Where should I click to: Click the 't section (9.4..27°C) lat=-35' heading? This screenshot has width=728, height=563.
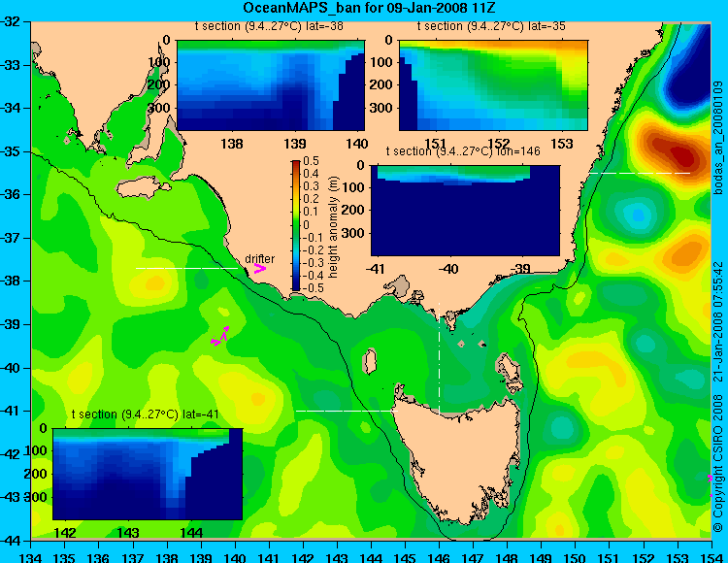coord(491,26)
